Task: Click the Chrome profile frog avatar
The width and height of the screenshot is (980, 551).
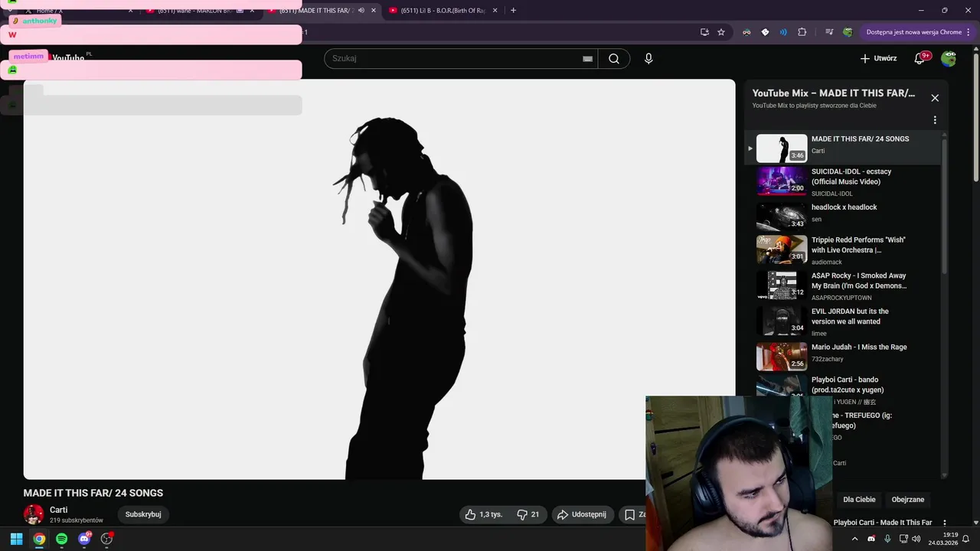Action: [848, 32]
